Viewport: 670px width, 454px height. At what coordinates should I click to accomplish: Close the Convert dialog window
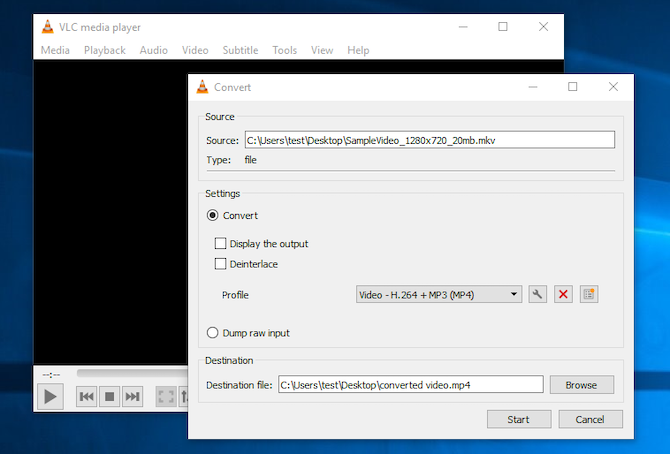[613, 87]
